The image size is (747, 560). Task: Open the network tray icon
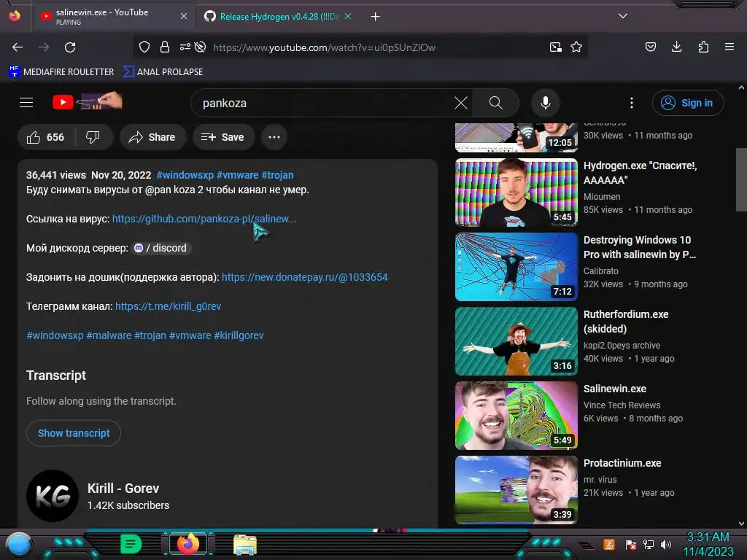point(649,544)
